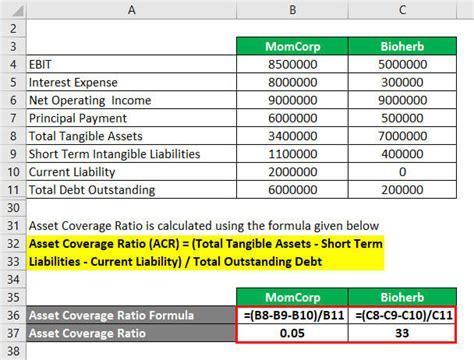Select MomCorp Total Debt Outstanding value
The image size is (474, 360).
(x=292, y=190)
